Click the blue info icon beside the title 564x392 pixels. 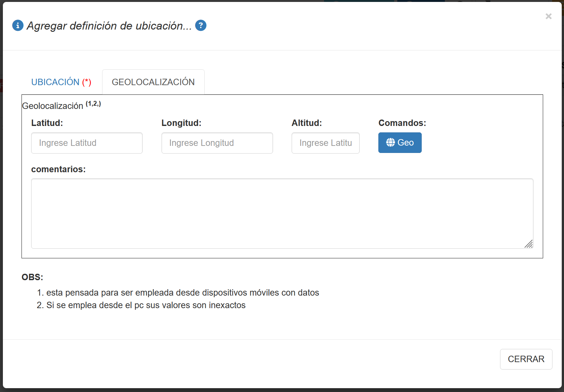point(18,25)
